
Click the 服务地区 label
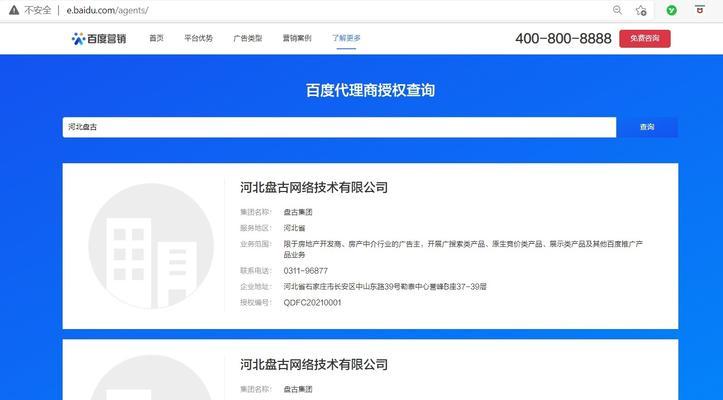(255, 228)
